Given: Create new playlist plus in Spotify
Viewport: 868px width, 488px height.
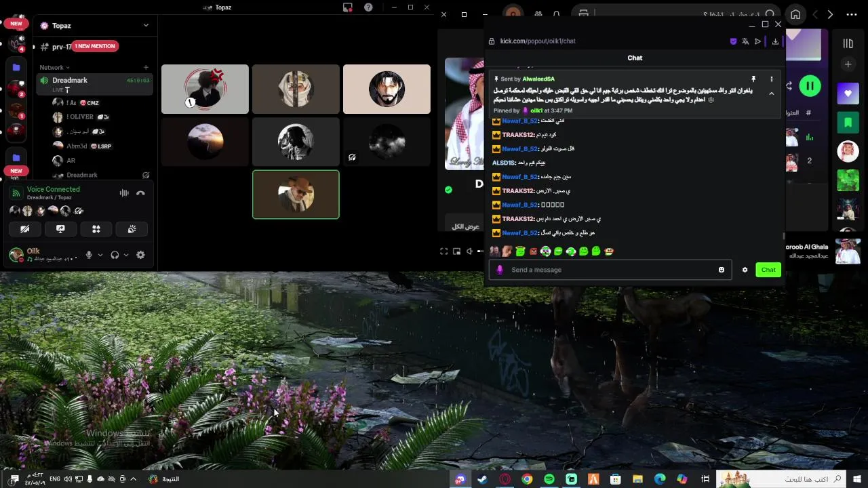Looking at the screenshot, I should pos(848,64).
